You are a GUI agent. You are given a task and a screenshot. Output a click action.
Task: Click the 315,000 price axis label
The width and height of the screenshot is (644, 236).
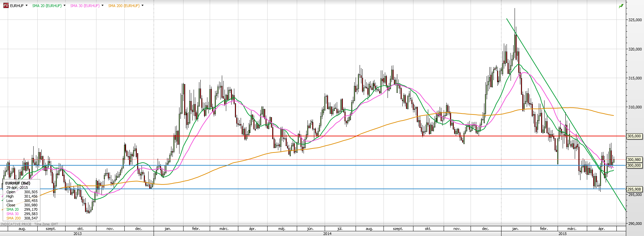[635, 78]
